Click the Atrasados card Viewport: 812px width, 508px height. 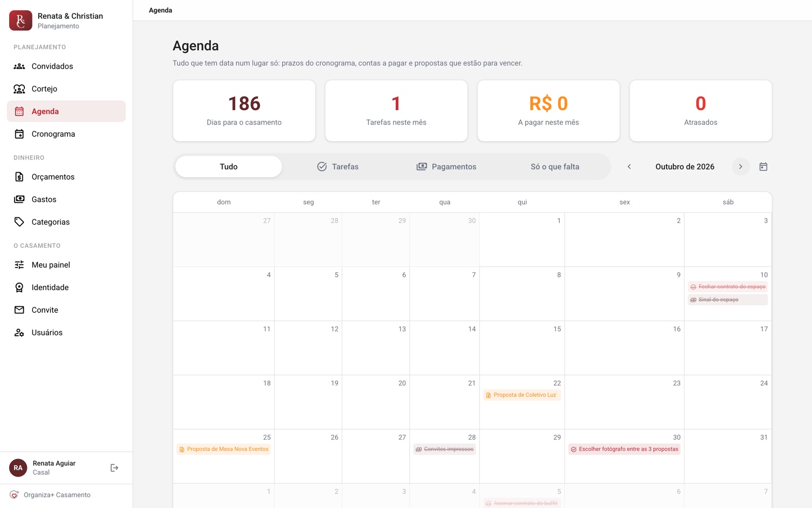coord(701,111)
